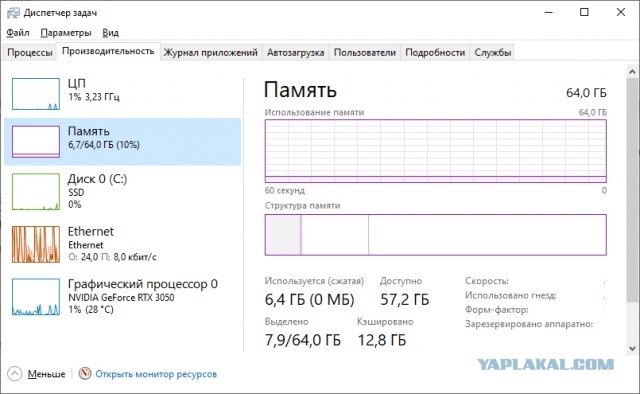Select the Ethernet graph thumbnail

[36, 244]
